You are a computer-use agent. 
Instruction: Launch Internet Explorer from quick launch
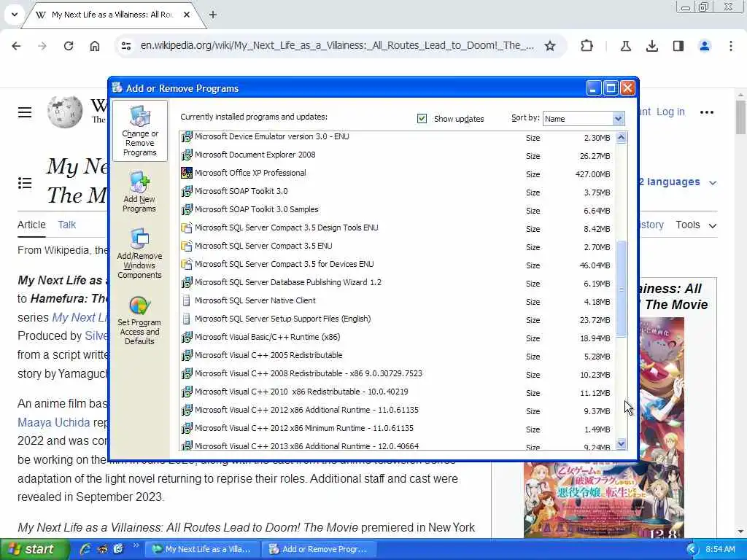click(x=85, y=549)
